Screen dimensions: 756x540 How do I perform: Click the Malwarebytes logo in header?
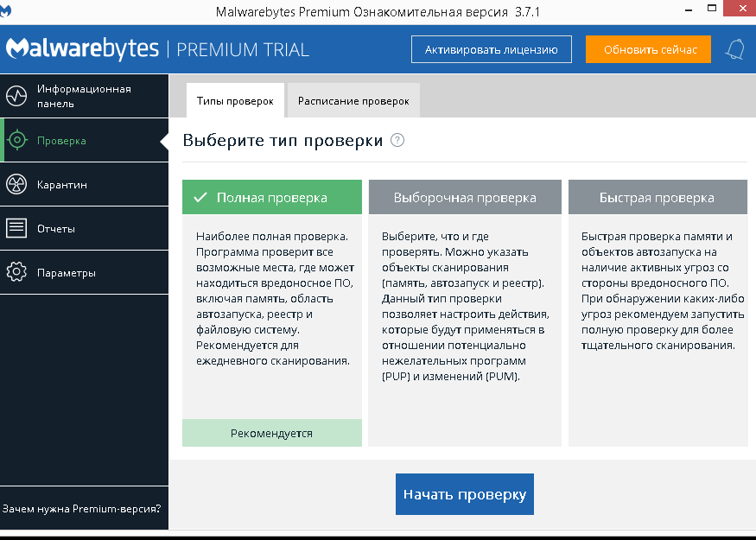[83, 49]
